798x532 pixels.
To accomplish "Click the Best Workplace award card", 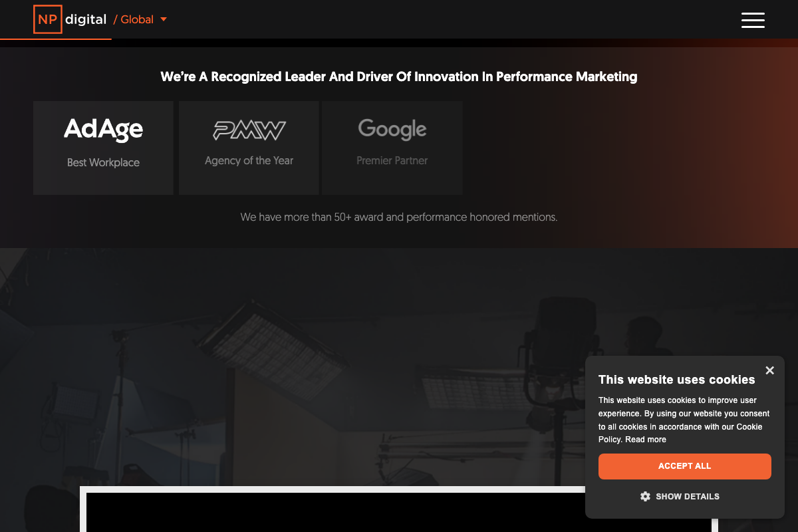I will pyautogui.click(x=103, y=148).
